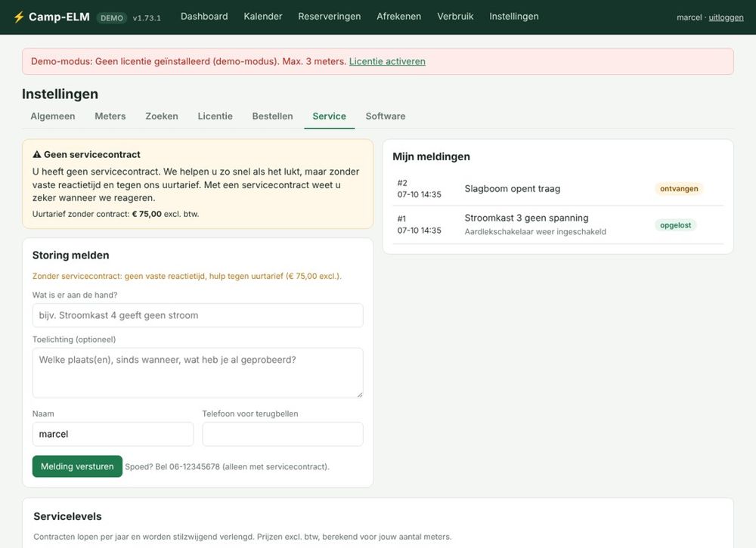Click the username 'marcel' in the header
This screenshot has width=756, height=548.
(689, 17)
